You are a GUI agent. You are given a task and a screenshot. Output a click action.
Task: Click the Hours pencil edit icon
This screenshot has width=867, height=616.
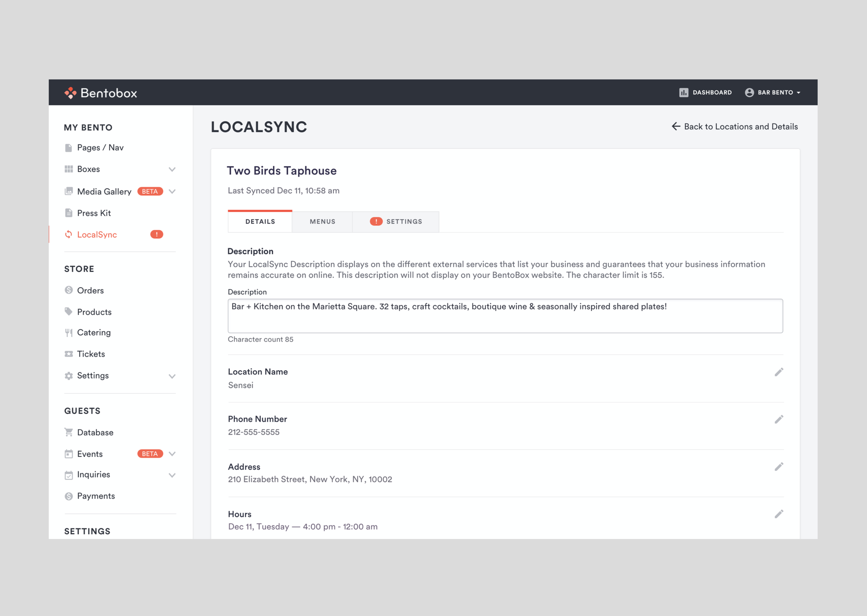[x=779, y=514]
